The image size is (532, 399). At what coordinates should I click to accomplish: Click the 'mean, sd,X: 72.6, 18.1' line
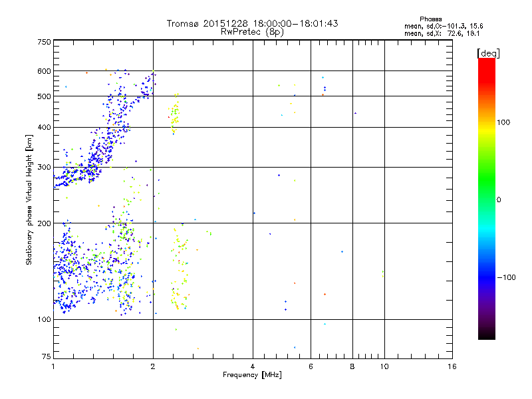pyautogui.click(x=442, y=33)
